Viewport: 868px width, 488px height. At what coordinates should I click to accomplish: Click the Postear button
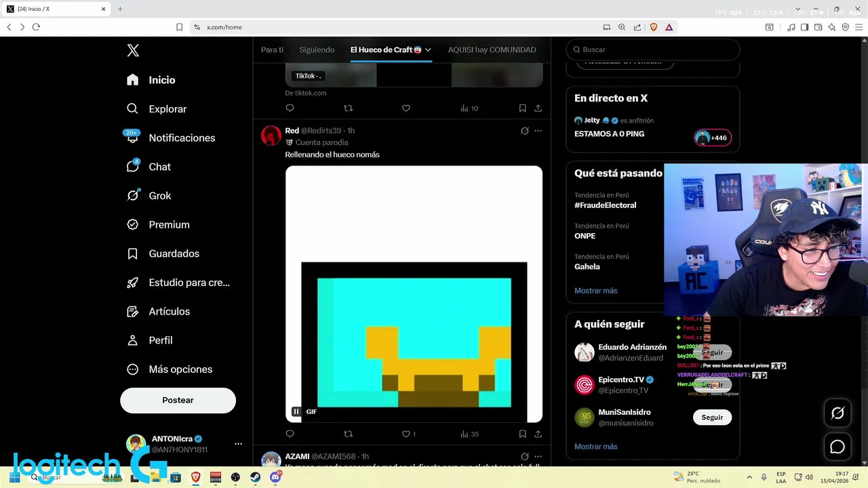[178, 401]
